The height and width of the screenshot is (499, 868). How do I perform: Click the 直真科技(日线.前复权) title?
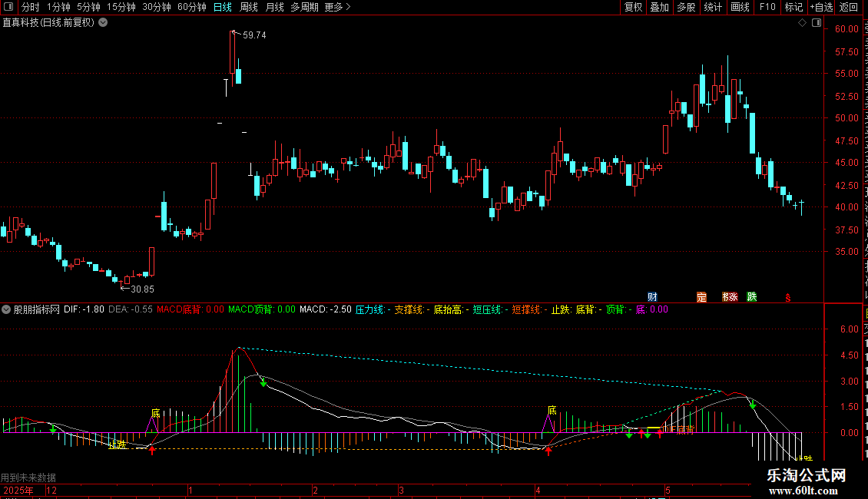pyautogui.click(x=48, y=23)
